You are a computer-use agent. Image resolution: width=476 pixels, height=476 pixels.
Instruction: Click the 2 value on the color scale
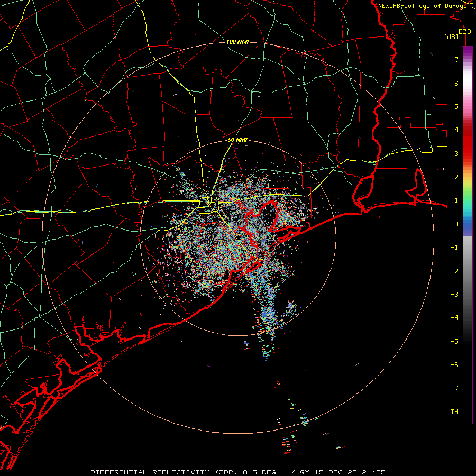(456, 177)
